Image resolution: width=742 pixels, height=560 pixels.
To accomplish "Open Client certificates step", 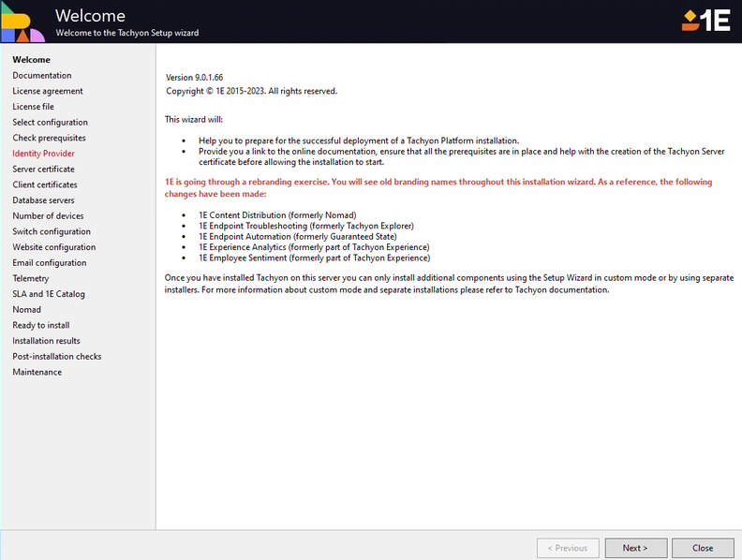I will [45, 184].
